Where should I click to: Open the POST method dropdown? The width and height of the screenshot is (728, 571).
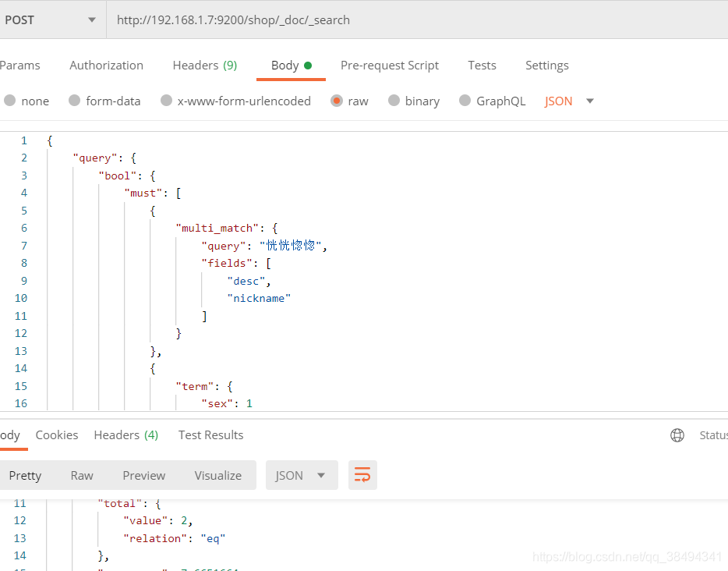[x=51, y=20]
